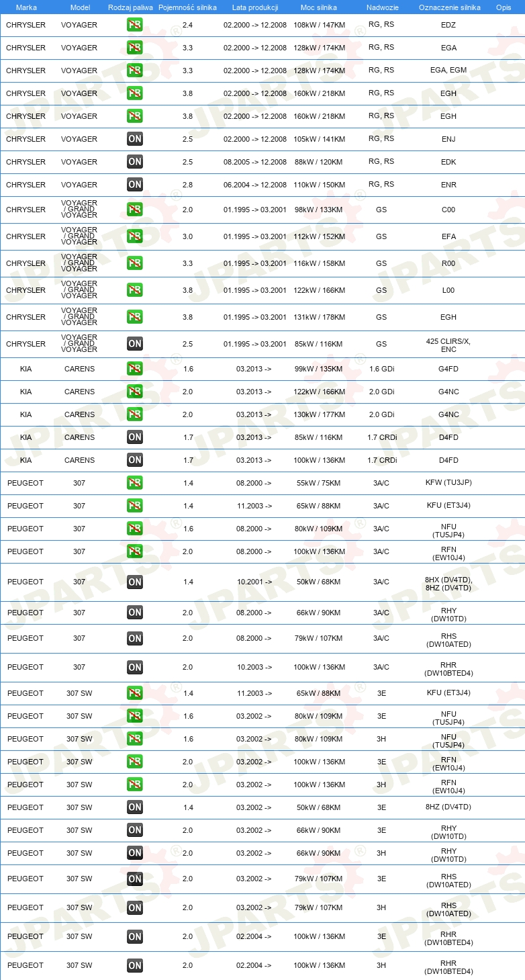Click the diesel ON icon in the 3A/C RHR row
This screenshot has height=980, width=525.
135,667
